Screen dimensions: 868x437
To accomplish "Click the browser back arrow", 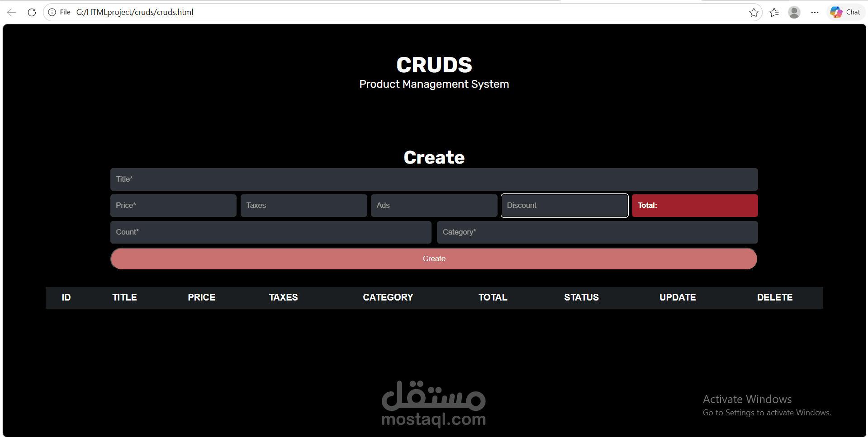I will point(10,12).
